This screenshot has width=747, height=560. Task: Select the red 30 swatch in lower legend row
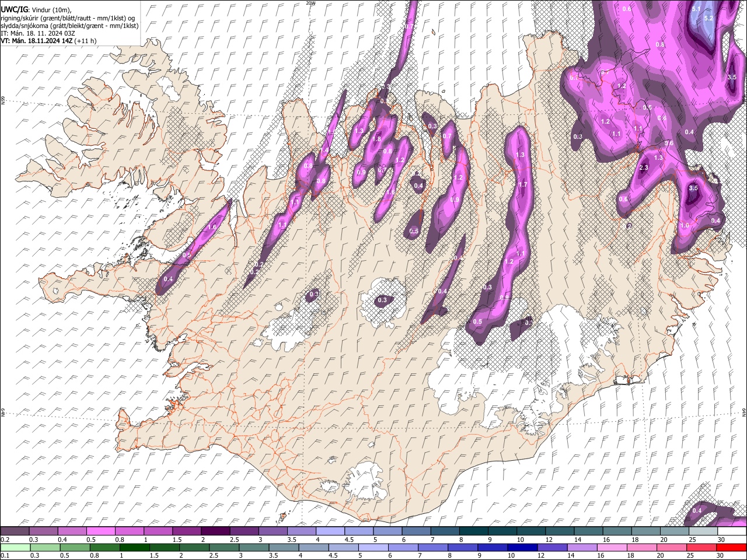731,548
